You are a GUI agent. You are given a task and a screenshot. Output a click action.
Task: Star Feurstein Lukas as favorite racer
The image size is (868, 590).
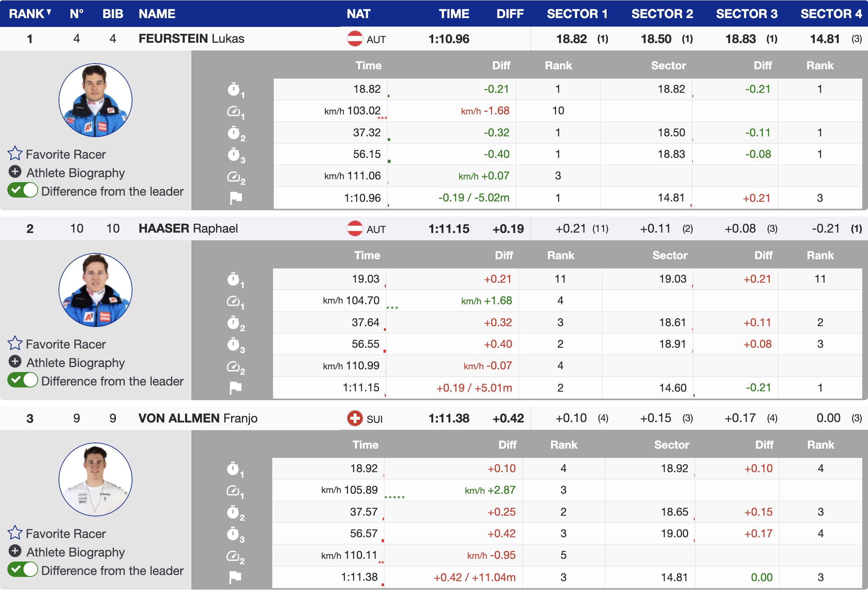tap(15, 154)
